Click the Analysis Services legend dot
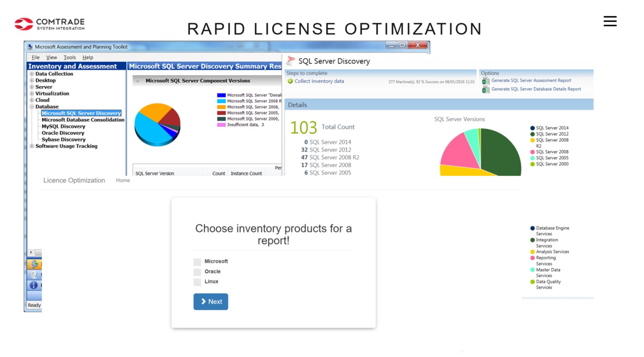The image size is (644, 357). [532, 252]
